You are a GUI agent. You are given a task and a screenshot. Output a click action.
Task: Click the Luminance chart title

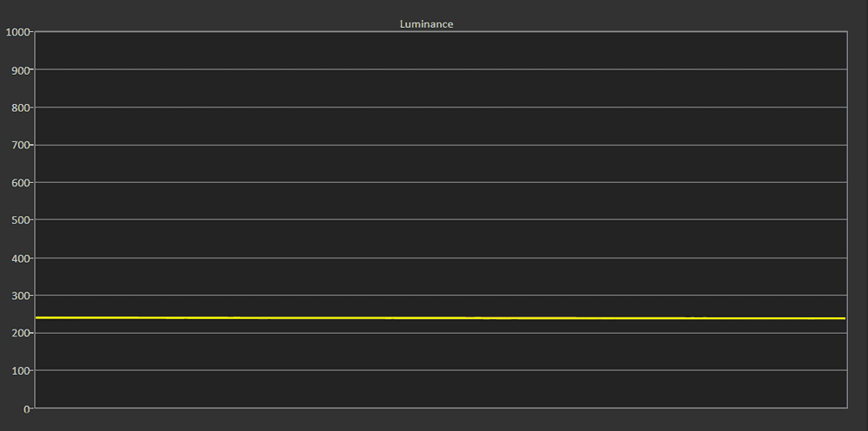tap(426, 24)
